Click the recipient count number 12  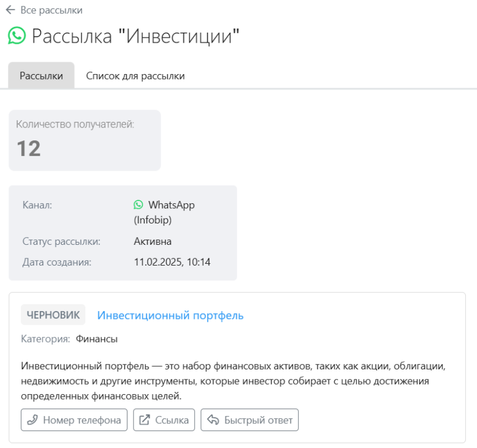(x=29, y=149)
